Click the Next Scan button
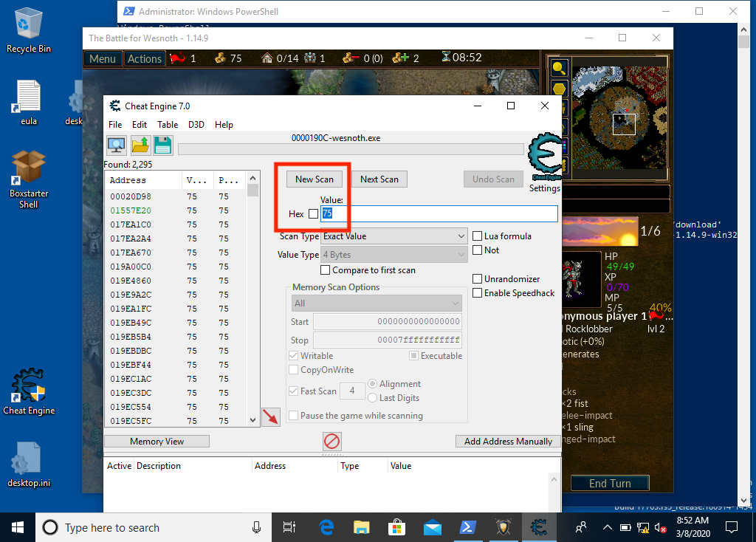The image size is (756, 542). coord(379,179)
